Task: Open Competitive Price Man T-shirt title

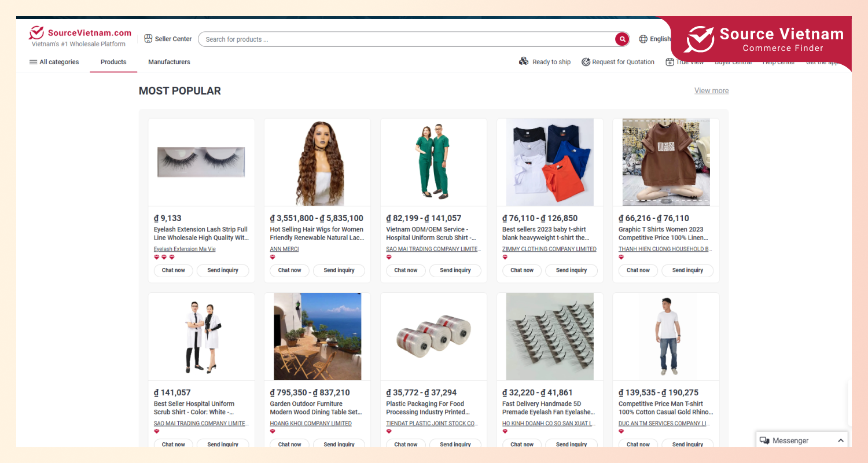Action: pyautogui.click(x=666, y=408)
